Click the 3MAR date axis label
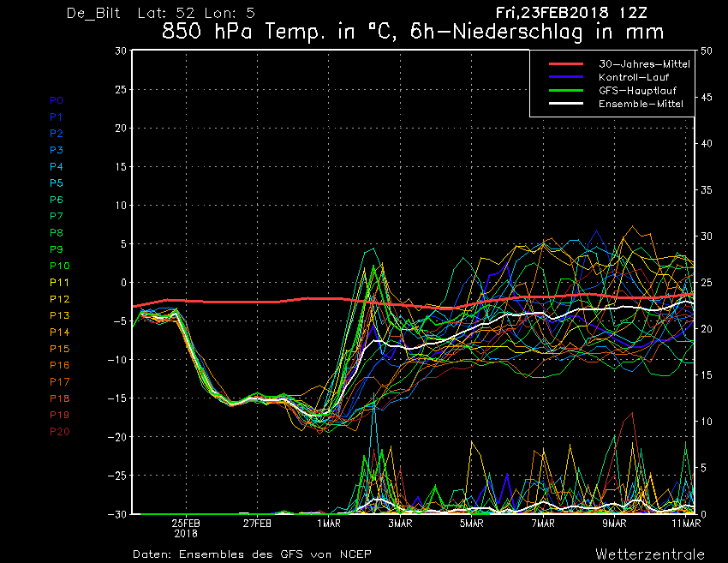Screen dimensions: 728x563 (x=400, y=524)
